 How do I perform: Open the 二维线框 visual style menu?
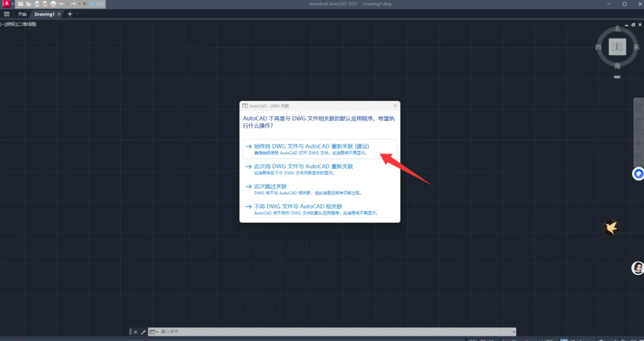(27, 24)
